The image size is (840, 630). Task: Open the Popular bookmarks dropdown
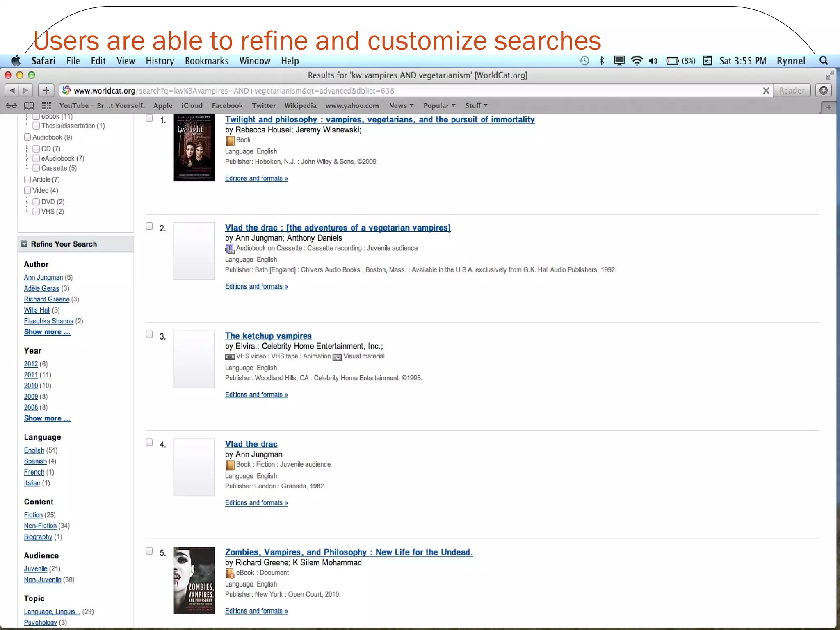tap(439, 106)
